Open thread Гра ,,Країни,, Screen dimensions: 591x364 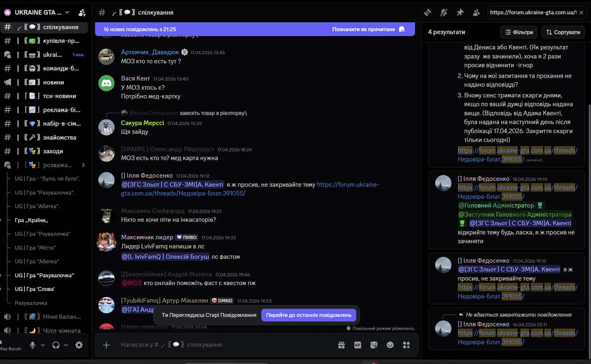[x=31, y=220]
